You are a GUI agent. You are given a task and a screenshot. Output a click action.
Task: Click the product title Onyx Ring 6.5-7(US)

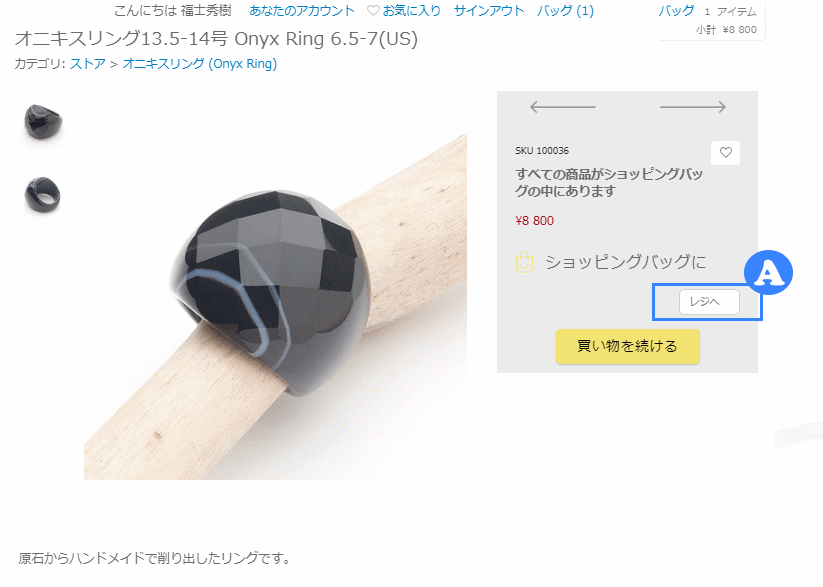click(326, 39)
